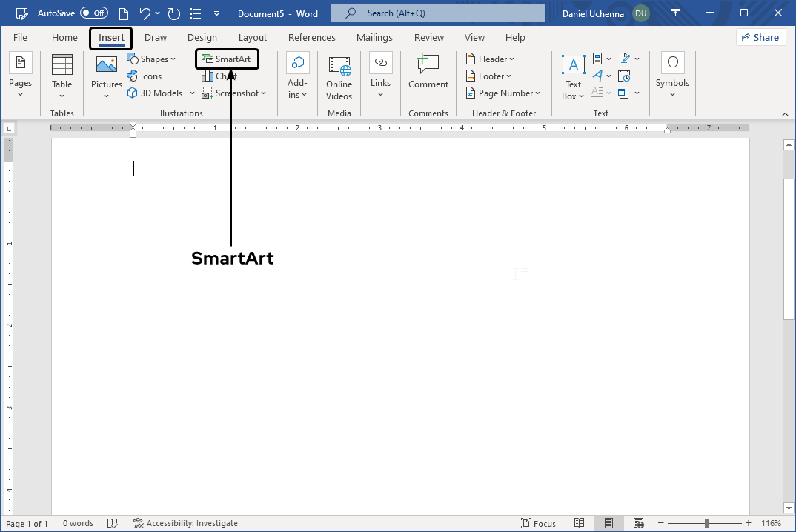
Task: Expand the 3D Models dropdown
Action: pos(192,93)
